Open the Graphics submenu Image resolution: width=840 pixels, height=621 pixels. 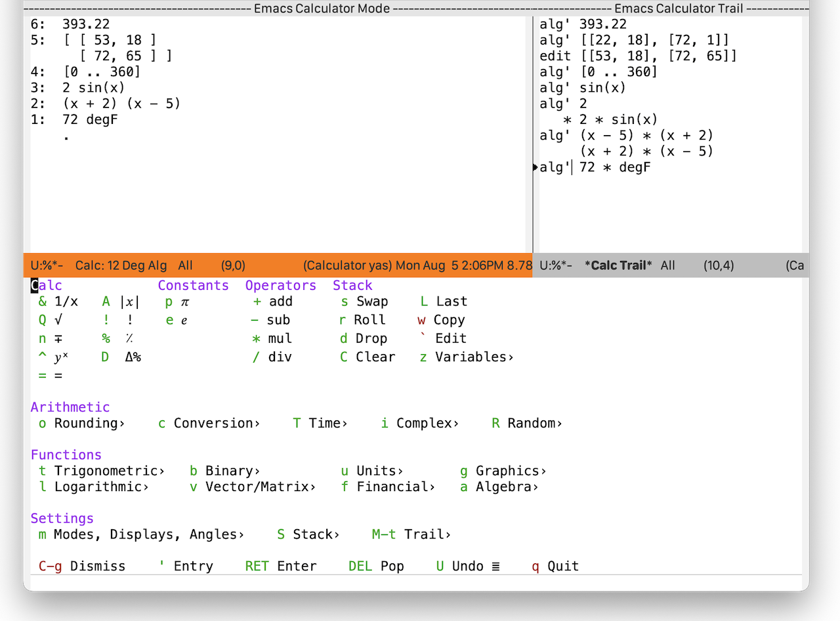click(503, 471)
